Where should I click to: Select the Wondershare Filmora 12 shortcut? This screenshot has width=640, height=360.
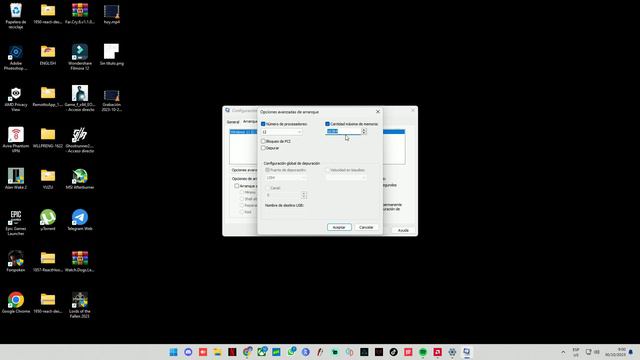80,58
